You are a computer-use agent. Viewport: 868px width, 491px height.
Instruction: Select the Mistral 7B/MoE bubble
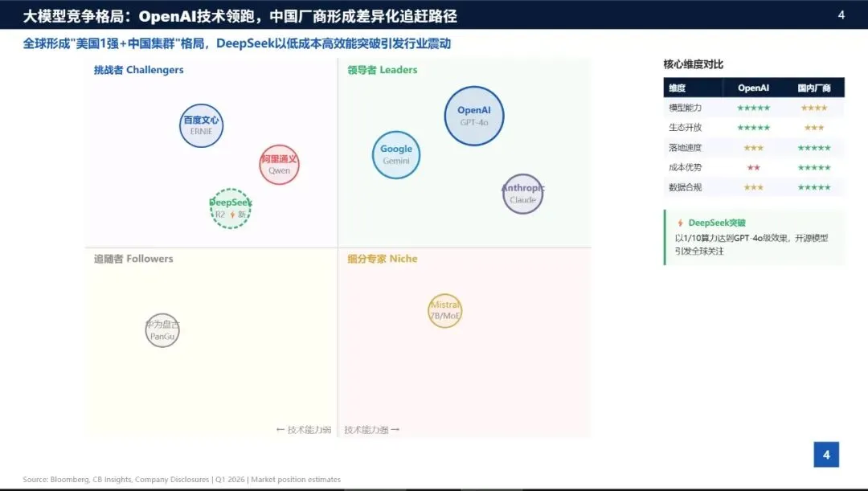pos(445,310)
